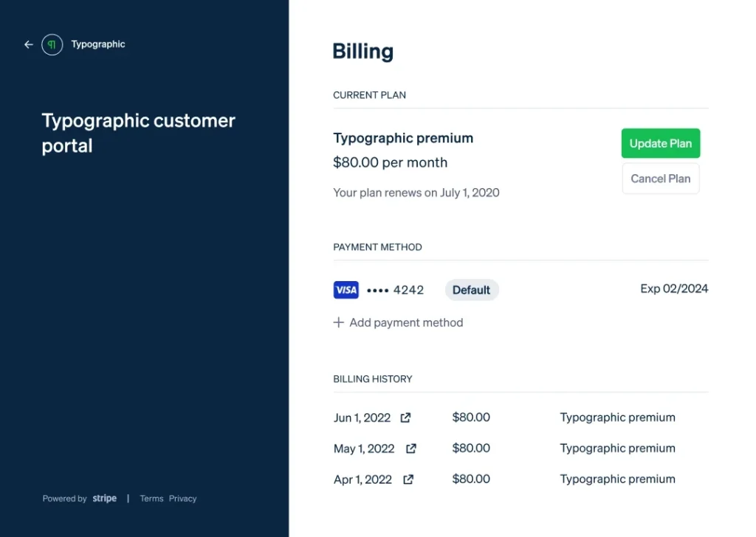Select the Typographic paragraph logo icon
The image size is (756, 537).
[x=51, y=44]
